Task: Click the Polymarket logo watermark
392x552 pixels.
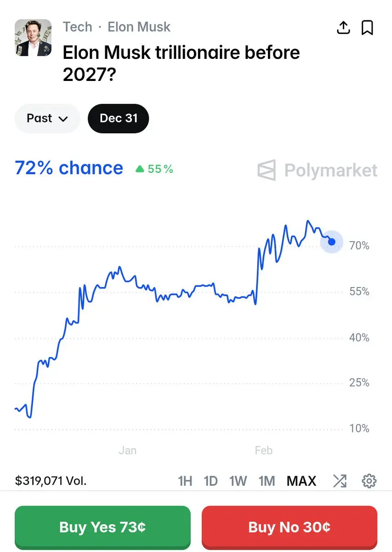Action: coord(318,170)
